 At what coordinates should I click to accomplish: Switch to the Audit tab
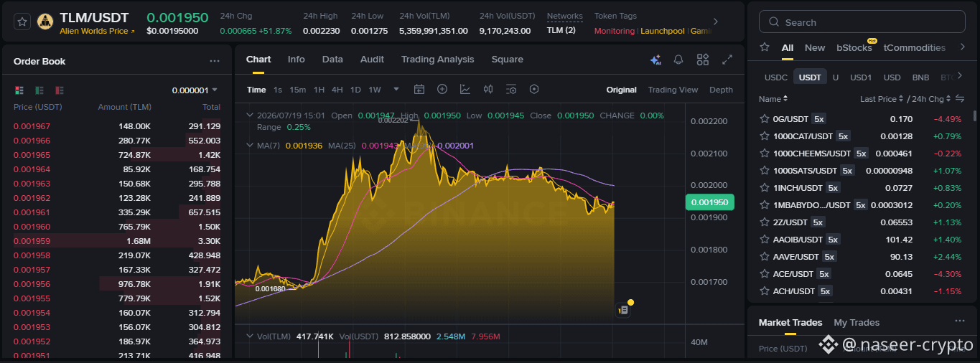[372, 60]
